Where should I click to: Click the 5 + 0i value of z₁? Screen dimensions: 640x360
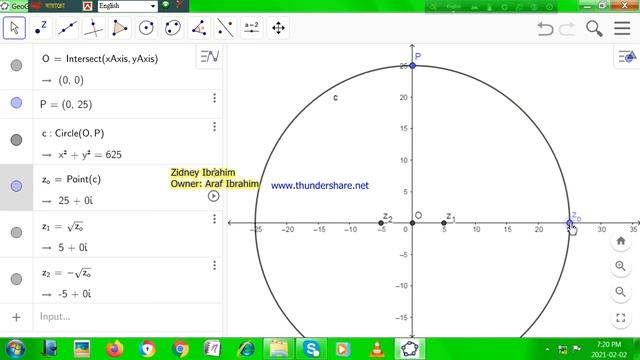tap(73, 247)
